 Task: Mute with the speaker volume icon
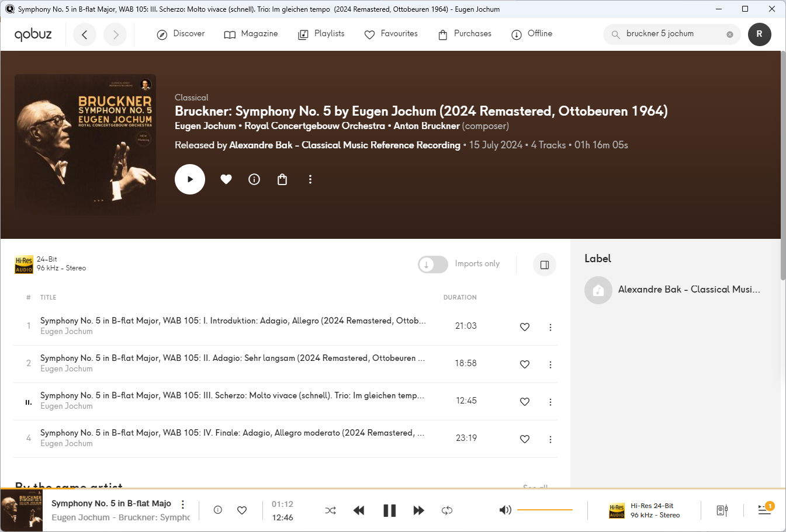(505, 510)
